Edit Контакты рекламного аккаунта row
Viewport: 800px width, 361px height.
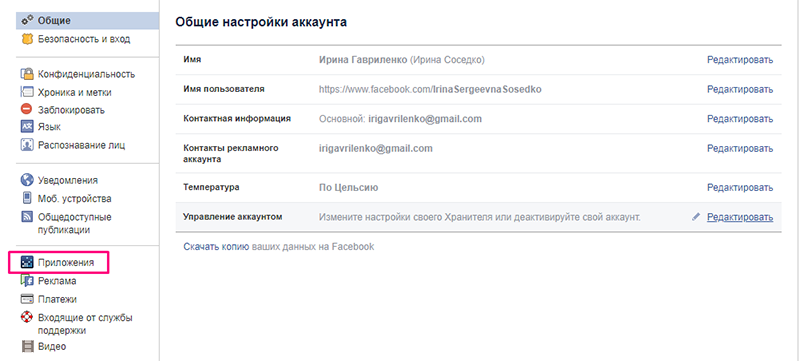(x=740, y=148)
